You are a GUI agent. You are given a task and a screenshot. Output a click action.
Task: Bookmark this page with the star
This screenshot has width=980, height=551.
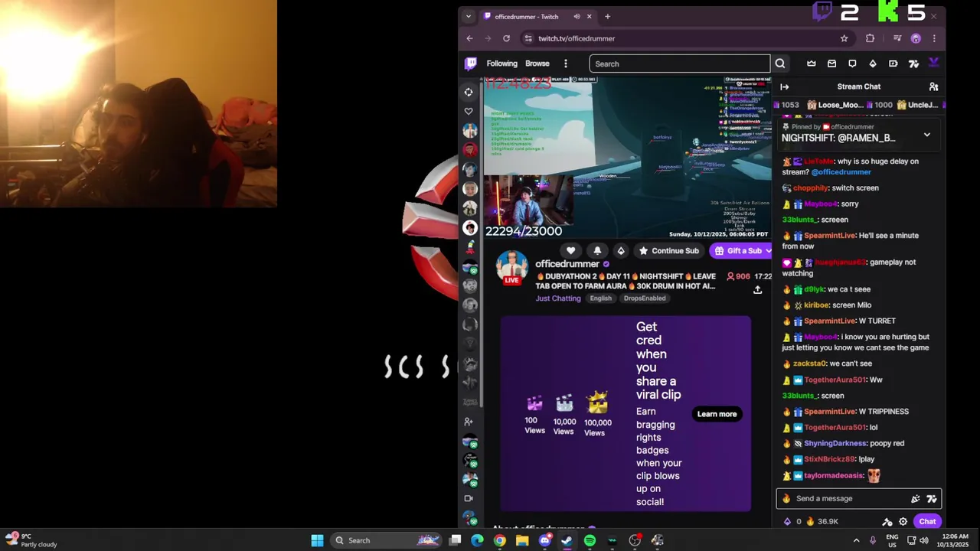pyautogui.click(x=844, y=38)
